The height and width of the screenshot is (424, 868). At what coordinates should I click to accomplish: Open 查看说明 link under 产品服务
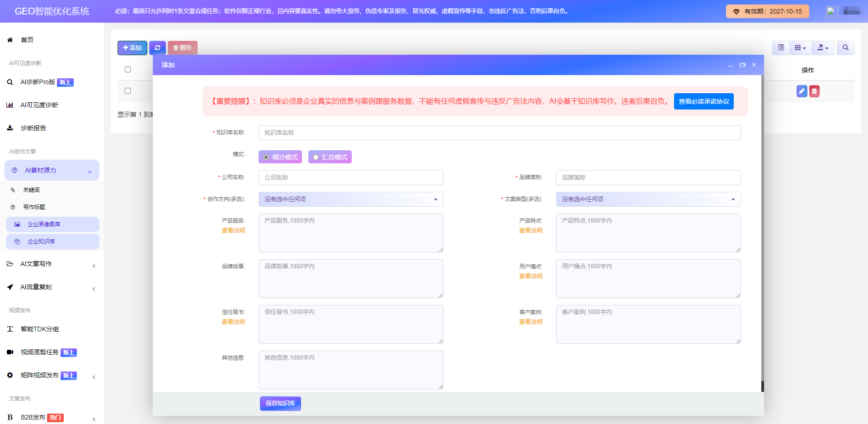pyautogui.click(x=233, y=230)
